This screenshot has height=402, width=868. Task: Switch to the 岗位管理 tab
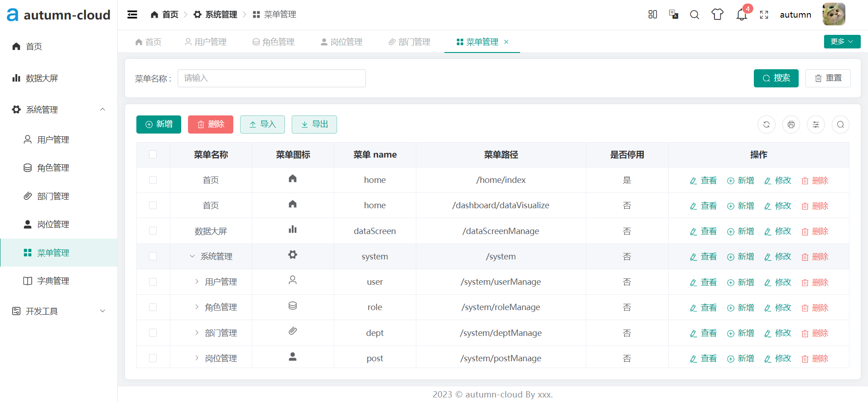pos(342,42)
